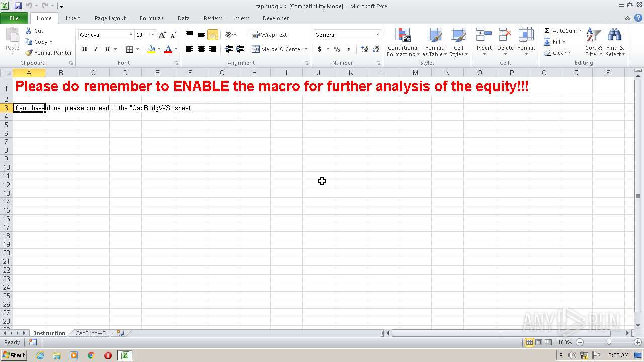Image resolution: width=644 pixels, height=362 pixels.
Task: Open Format as Table gallery
Action: (434, 43)
